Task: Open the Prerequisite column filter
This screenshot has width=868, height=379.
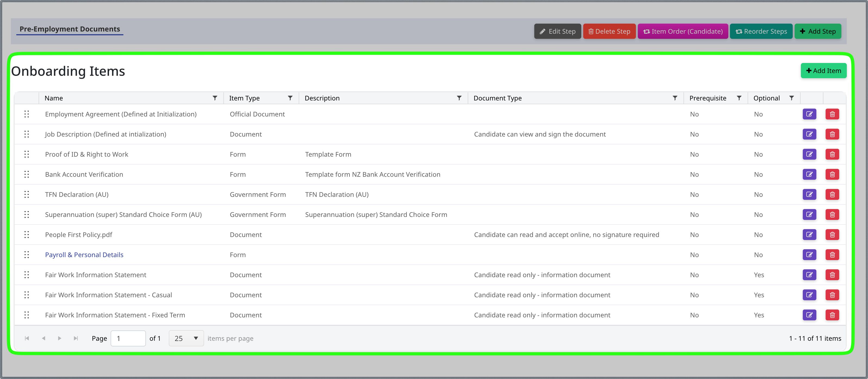Action: (739, 98)
